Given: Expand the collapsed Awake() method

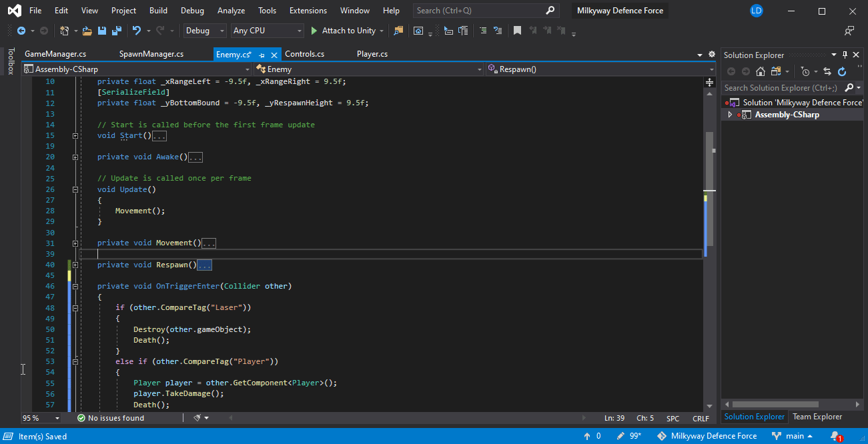Looking at the screenshot, I should (75, 157).
